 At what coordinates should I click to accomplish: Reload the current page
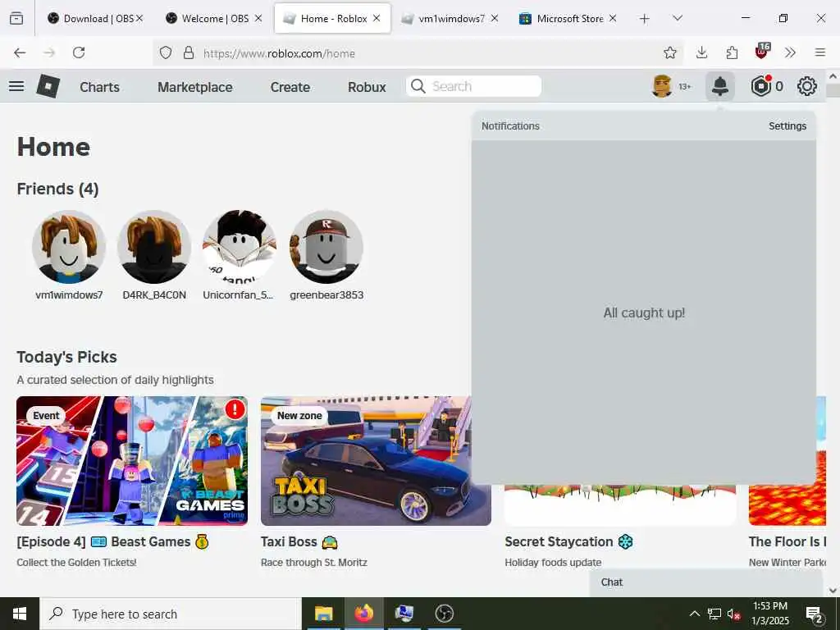[79, 52]
